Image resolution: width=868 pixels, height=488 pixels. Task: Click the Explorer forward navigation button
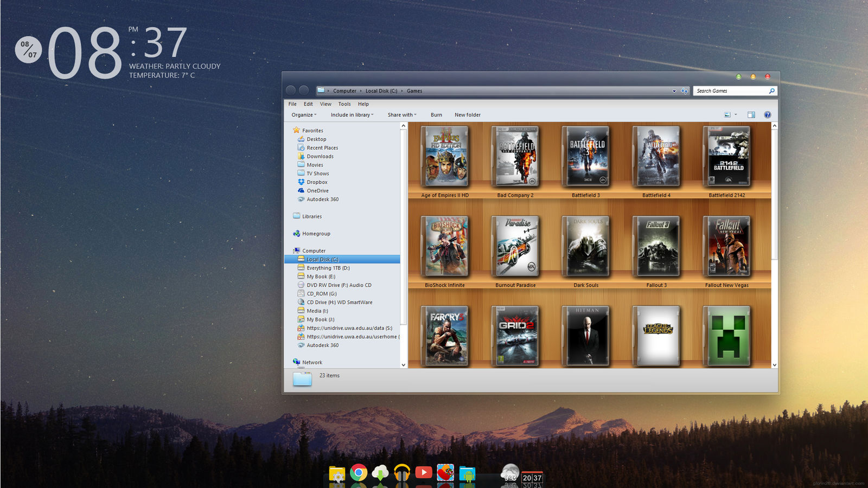point(304,91)
